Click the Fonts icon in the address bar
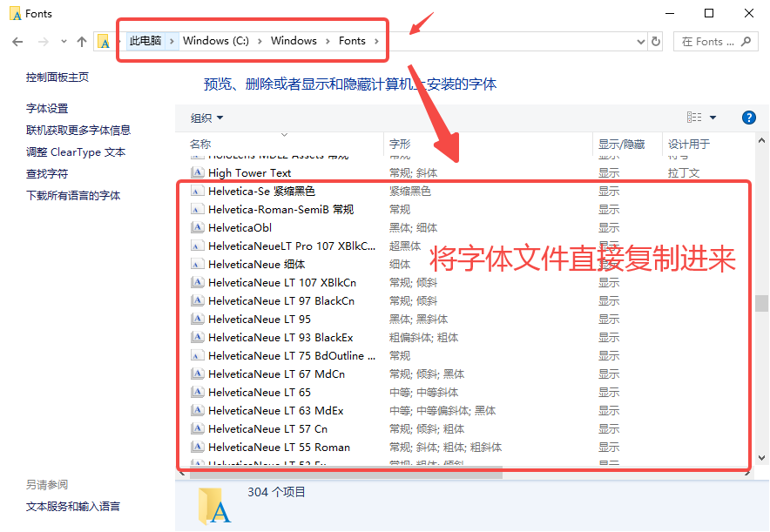The width and height of the screenshot is (770, 532). click(105, 40)
